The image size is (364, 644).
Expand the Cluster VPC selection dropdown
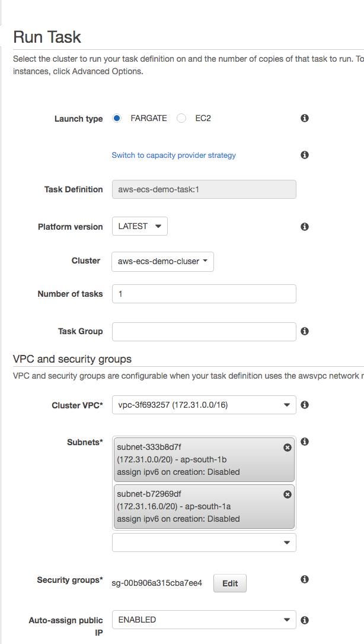tap(204, 405)
